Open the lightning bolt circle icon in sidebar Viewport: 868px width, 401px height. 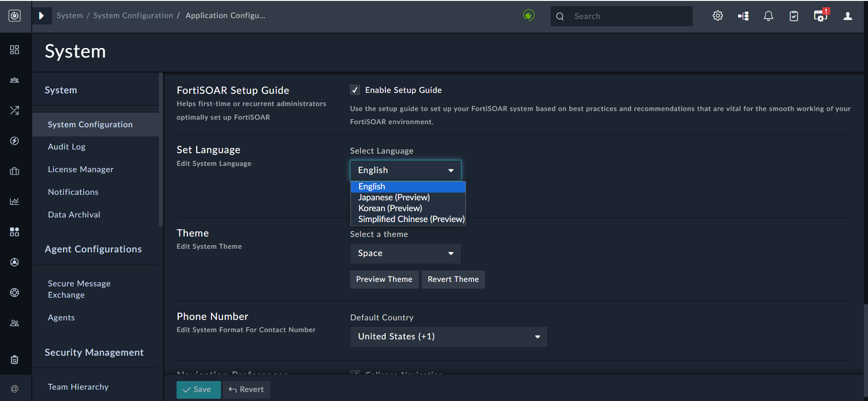pos(14,141)
